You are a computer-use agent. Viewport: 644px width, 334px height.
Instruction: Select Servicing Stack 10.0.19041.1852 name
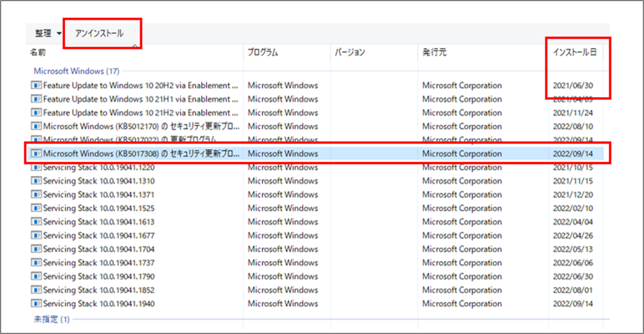(99, 290)
